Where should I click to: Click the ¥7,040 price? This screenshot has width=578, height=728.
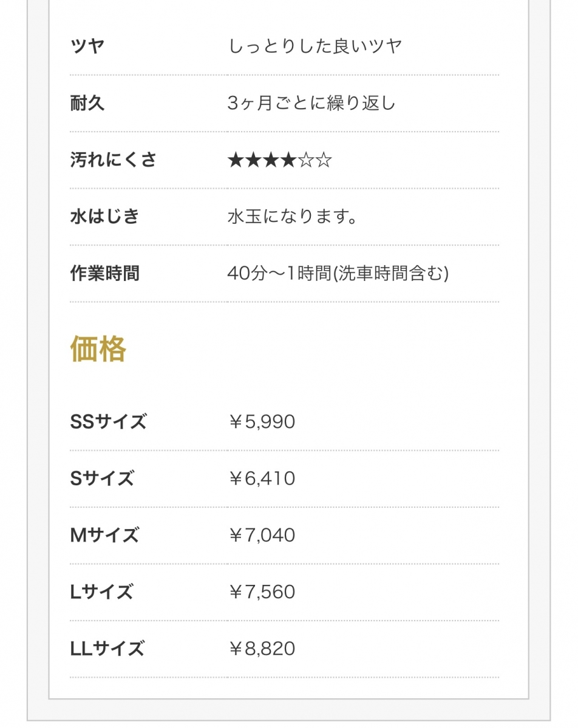click(262, 535)
